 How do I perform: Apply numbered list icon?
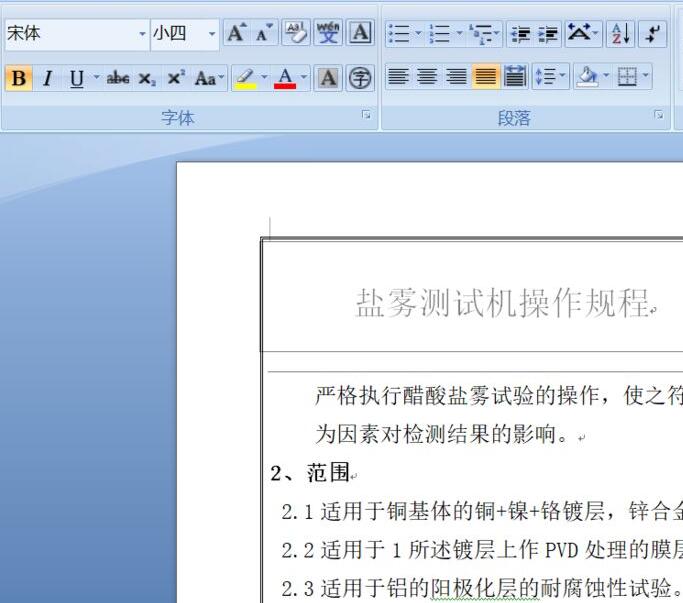440,34
